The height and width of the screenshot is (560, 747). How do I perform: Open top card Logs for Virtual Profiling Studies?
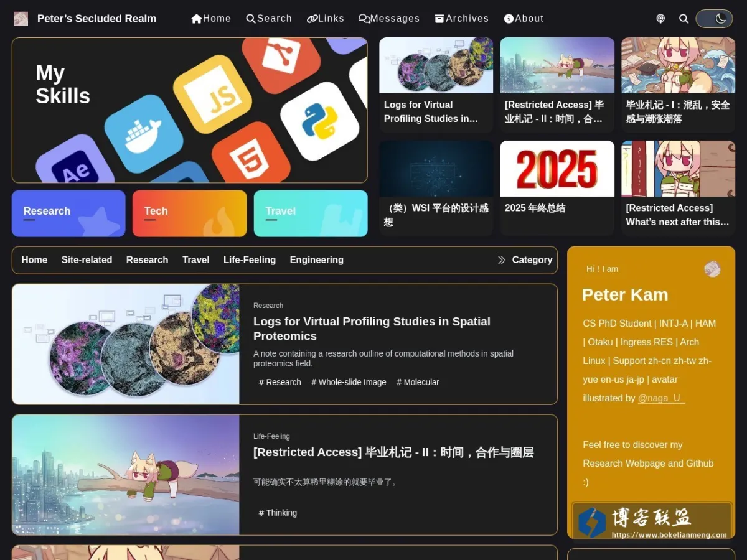tap(436, 85)
